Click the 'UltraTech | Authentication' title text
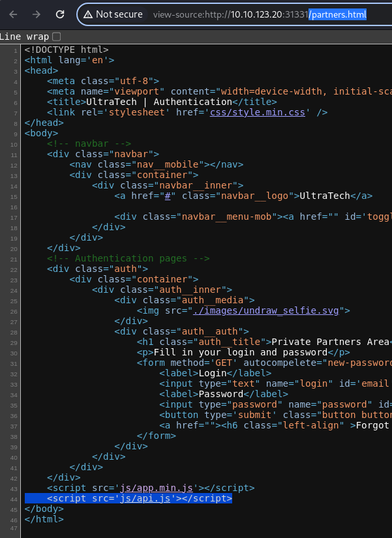Viewport: 392px width, 538px height. (159, 102)
